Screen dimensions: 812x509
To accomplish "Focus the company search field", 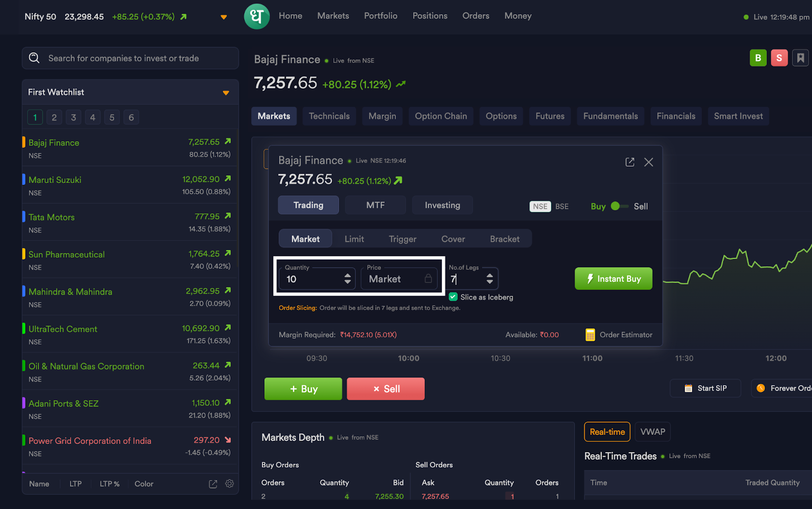I will click(130, 58).
